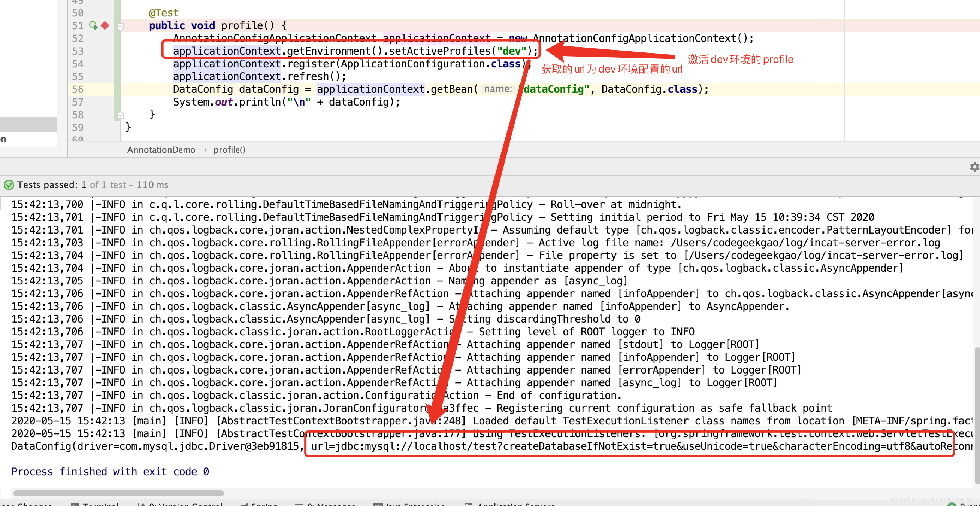Click profile() in the breadcrumb bar
The image size is (980, 506).
click(229, 150)
